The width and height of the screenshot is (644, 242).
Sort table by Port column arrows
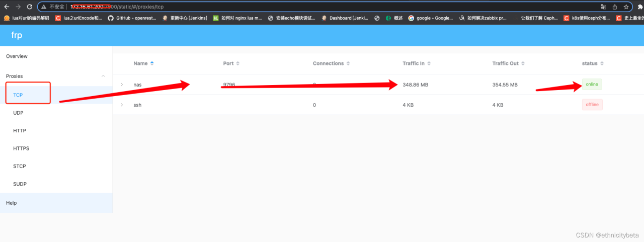click(x=238, y=63)
